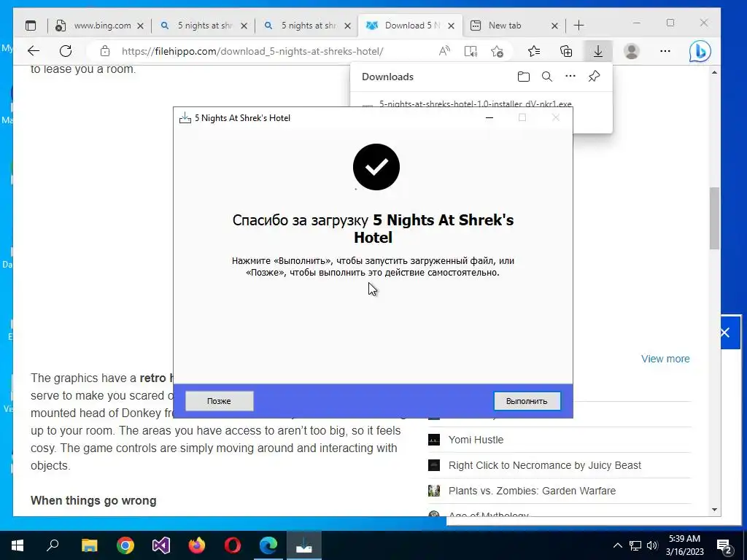This screenshot has width=747, height=560.
Task: Go back using the browser back arrow
Action: click(34, 51)
